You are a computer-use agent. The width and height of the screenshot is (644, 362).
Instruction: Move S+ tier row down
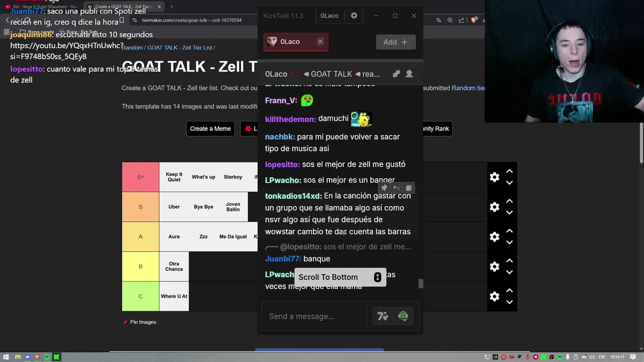pyautogui.click(x=509, y=183)
